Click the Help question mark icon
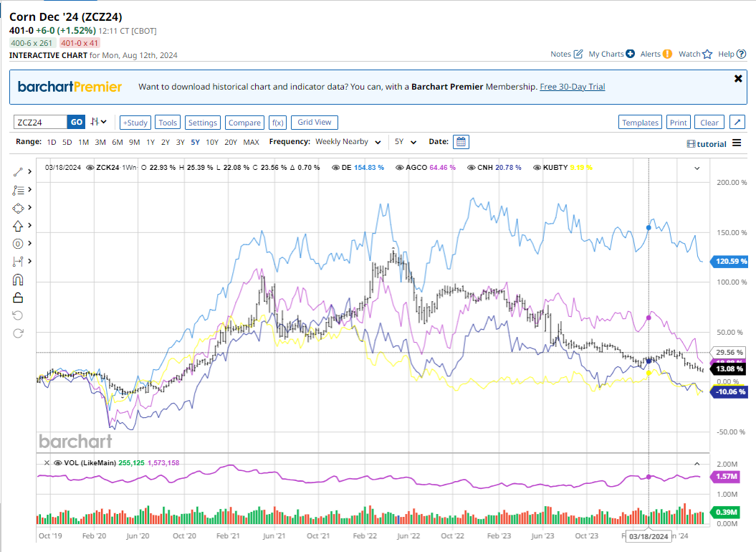The image size is (756, 552). 742,54
